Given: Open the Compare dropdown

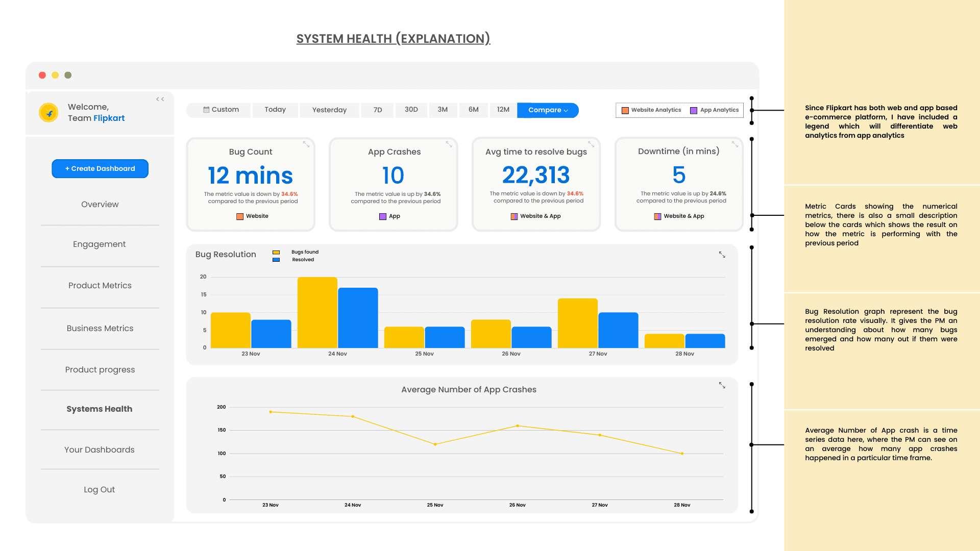Looking at the screenshot, I should coord(548,110).
